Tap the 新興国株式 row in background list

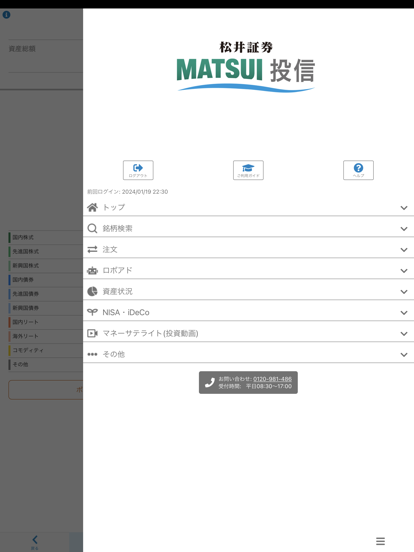tap(45, 265)
